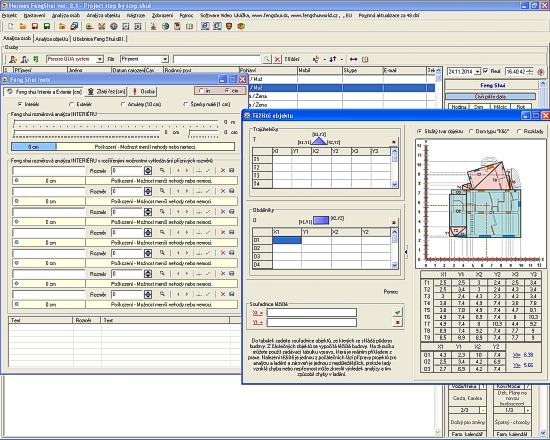Open dropdown arrow next to sort arrows icon

point(342,60)
